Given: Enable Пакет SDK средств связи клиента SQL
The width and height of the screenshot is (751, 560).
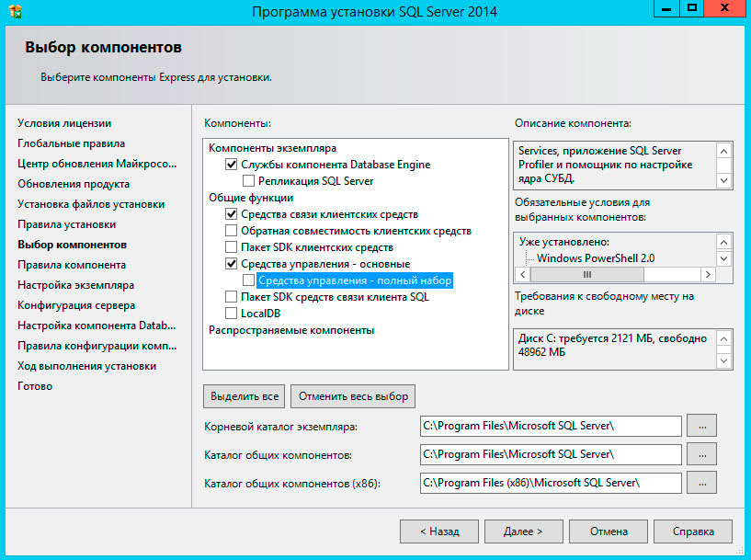Looking at the screenshot, I should (232, 297).
